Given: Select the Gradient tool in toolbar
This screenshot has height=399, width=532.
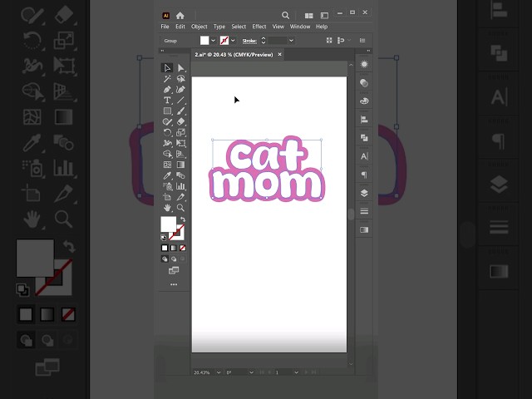Looking at the screenshot, I should (180, 165).
